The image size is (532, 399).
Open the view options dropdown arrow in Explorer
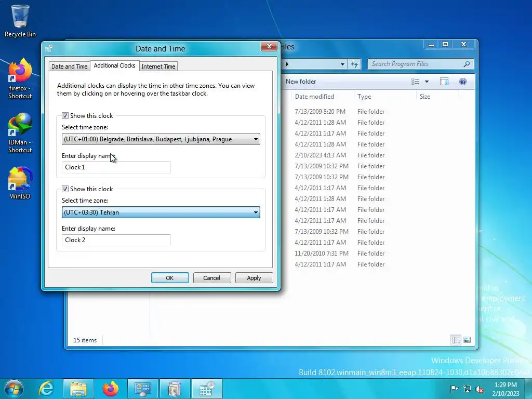(x=427, y=82)
